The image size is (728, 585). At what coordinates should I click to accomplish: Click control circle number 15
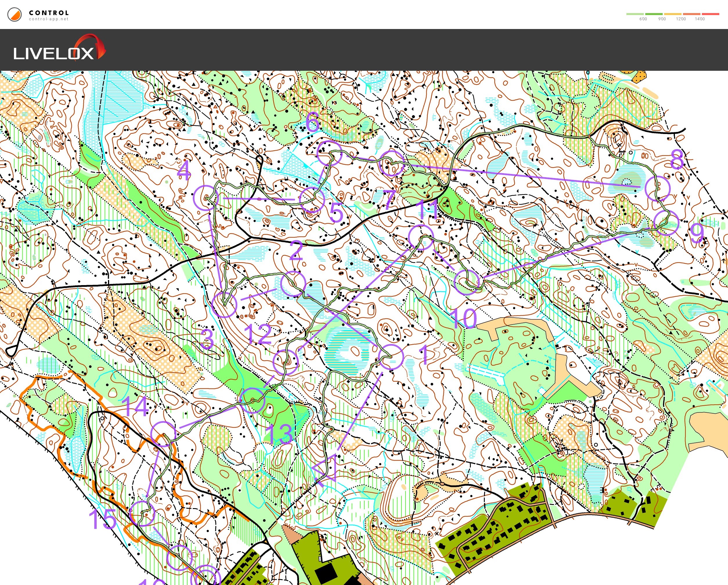click(x=143, y=513)
